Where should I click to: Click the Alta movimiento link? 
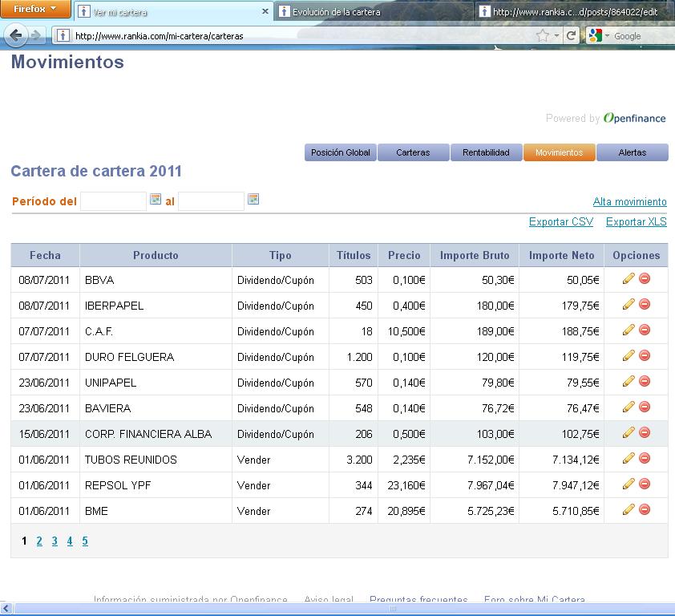pos(629,201)
